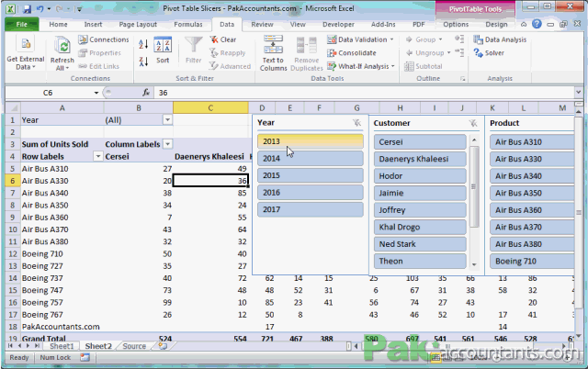Toggle the 2015 slicer item
The image size is (588, 369).
click(x=311, y=175)
